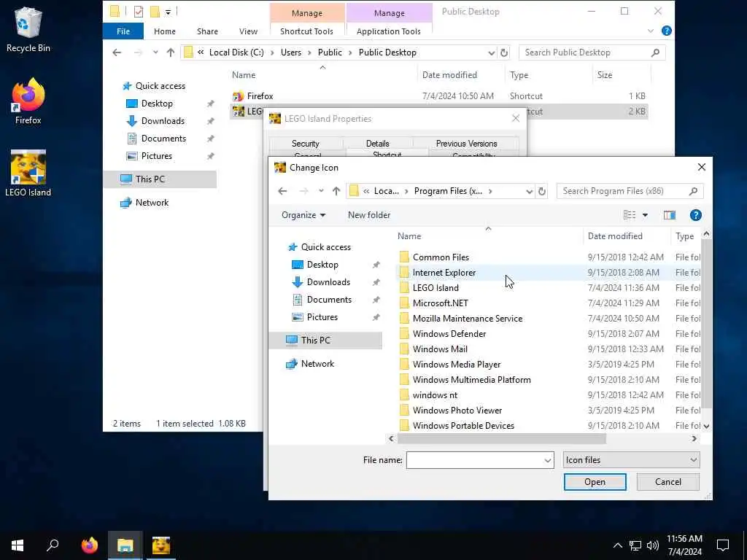Switch to the Share ribbon tab
Screen dimensions: 747x560
[x=207, y=31]
